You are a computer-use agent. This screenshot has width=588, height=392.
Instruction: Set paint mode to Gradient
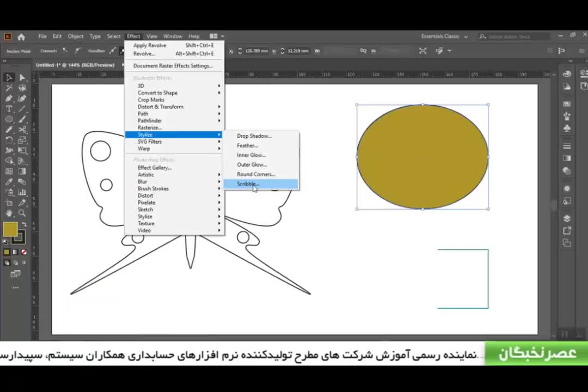[15, 252]
